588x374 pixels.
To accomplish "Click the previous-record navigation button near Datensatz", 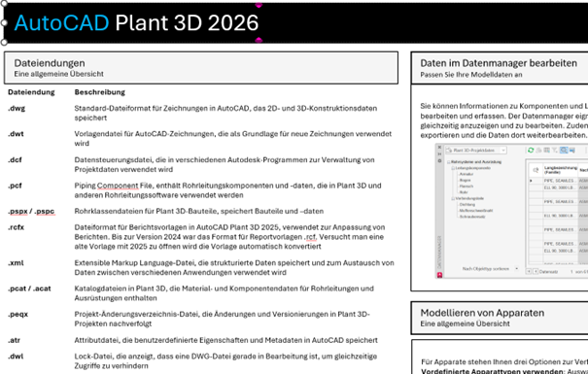I will coord(536,271).
